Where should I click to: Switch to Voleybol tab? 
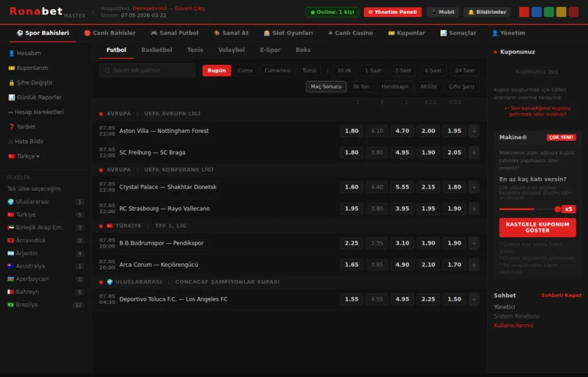231,50
